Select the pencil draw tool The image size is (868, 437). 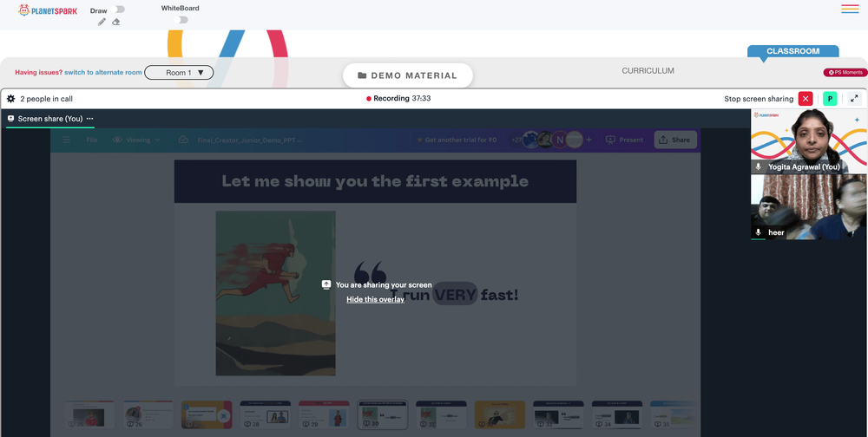(102, 22)
